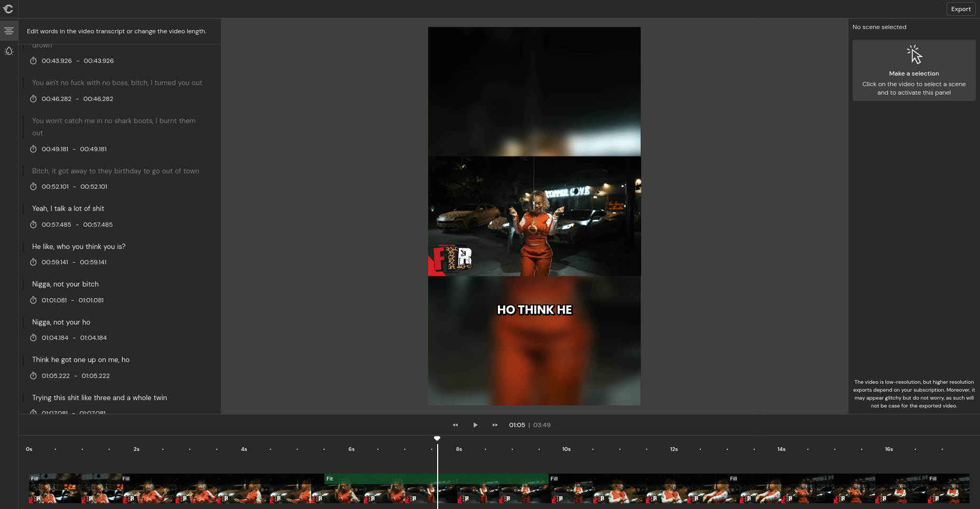
Task: Select transcript line 'Nigga, not your bitch'
Action: 66,284
